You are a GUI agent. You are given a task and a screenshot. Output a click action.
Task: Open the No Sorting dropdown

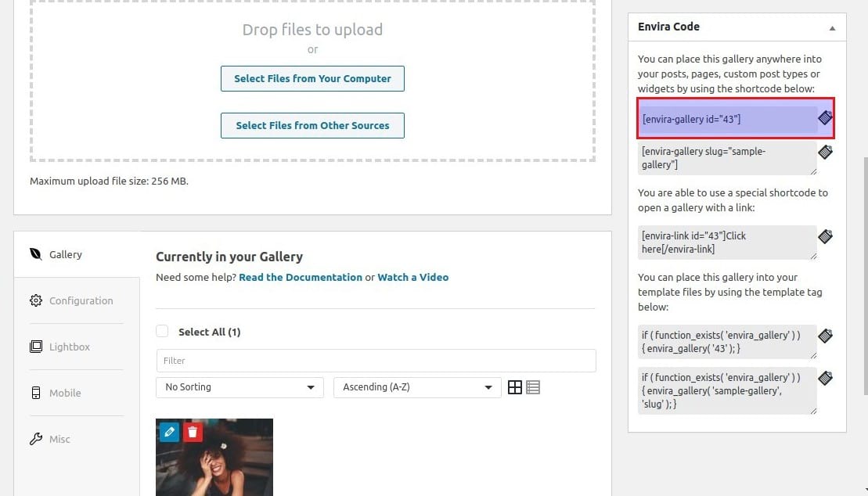(240, 387)
